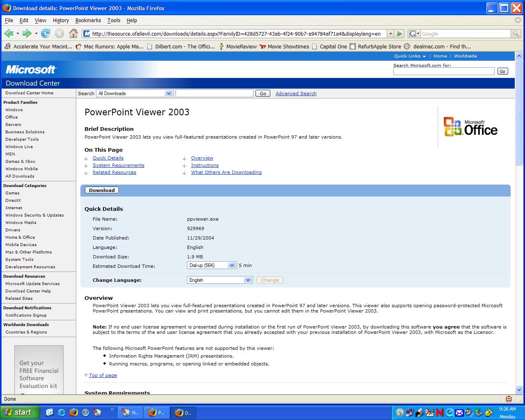
Task: Open the Dial-up (56K) download speed dropdown
Action: (x=212, y=265)
